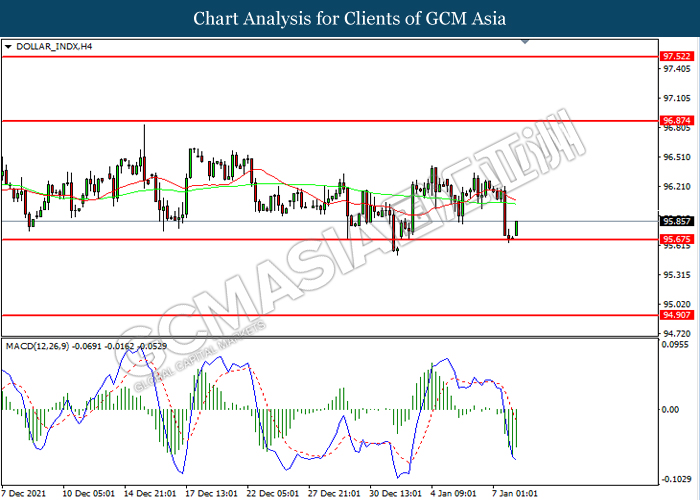Click the 4 Jan 09:01 time label
The image size is (700, 500).
[x=454, y=493]
